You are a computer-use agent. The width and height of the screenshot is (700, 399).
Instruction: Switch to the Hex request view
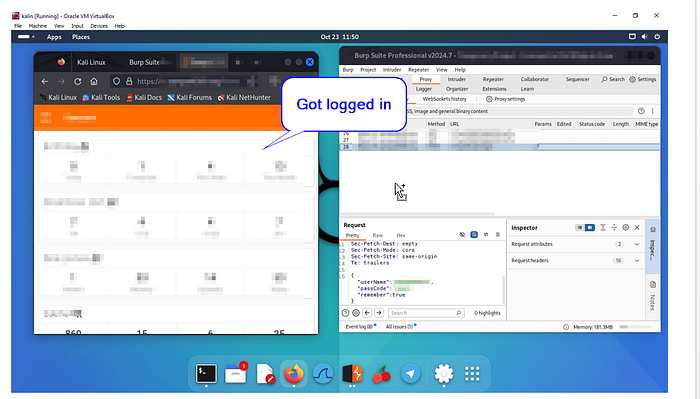point(401,235)
